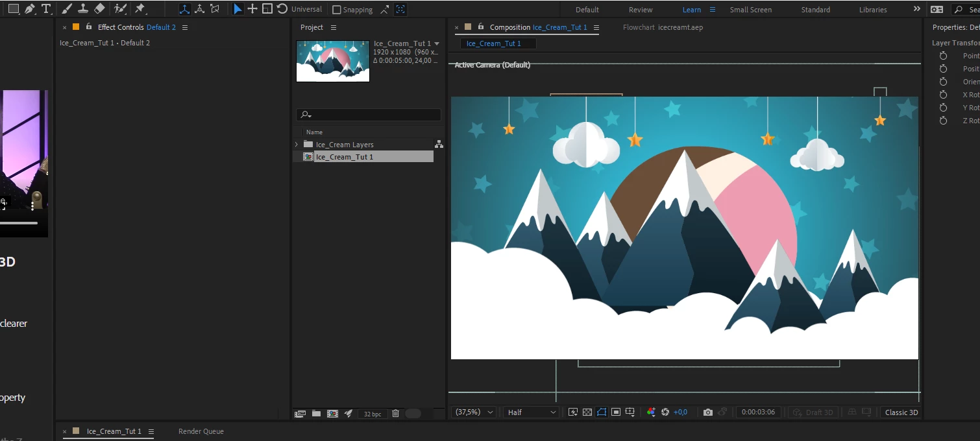Image resolution: width=980 pixels, height=441 pixels.
Task: Select the Roto Brush tool
Action: (120, 9)
